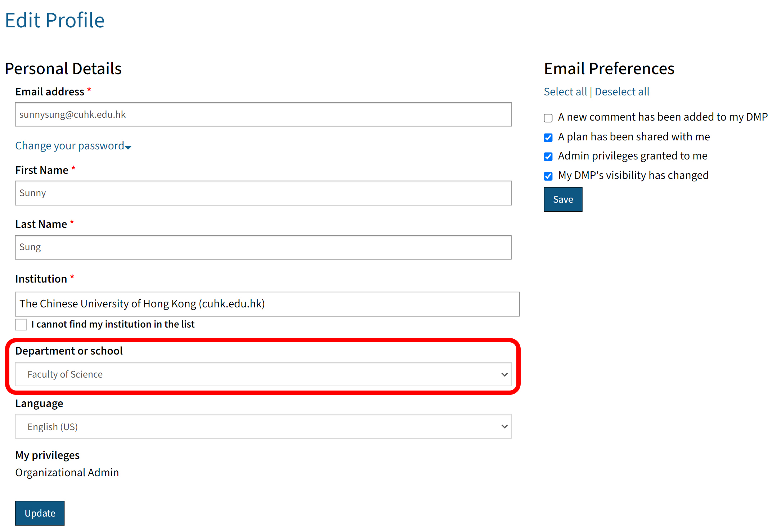
Task: Click the Institution field
Action: [x=267, y=304]
